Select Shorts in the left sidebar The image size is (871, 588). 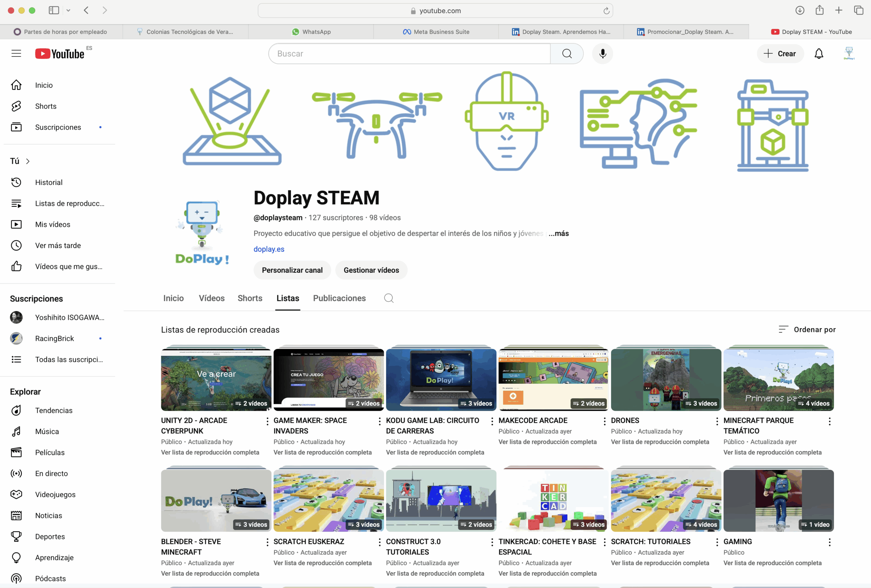pos(46,106)
